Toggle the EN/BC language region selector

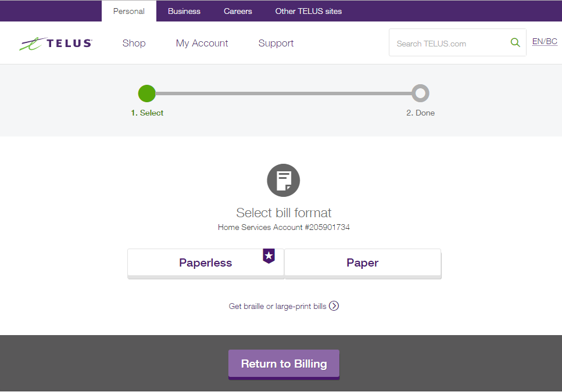544,41
